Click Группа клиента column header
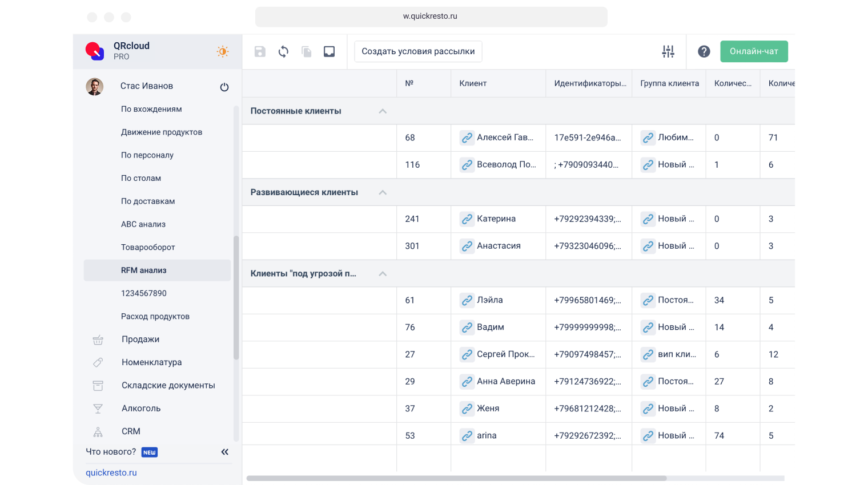This screenshot has height=485, width=868. click(x=669, y=83)
